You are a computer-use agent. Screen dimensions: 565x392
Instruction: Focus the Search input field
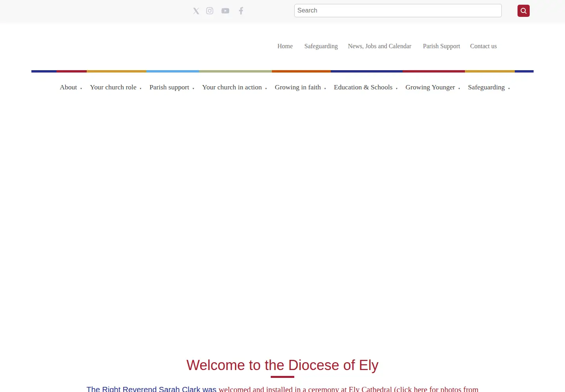click(398, 11)
